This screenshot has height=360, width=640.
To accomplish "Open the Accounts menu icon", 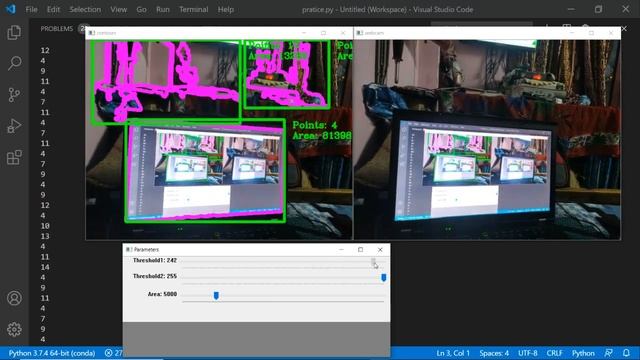I will click(14, 298).
